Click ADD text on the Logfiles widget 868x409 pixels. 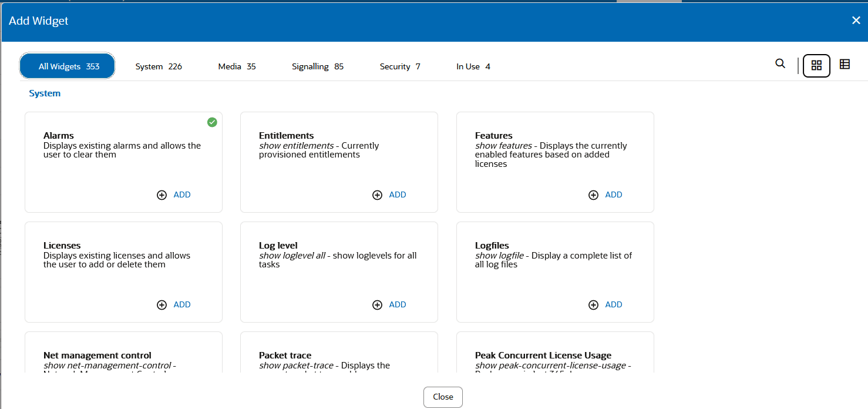pos(614,305)
